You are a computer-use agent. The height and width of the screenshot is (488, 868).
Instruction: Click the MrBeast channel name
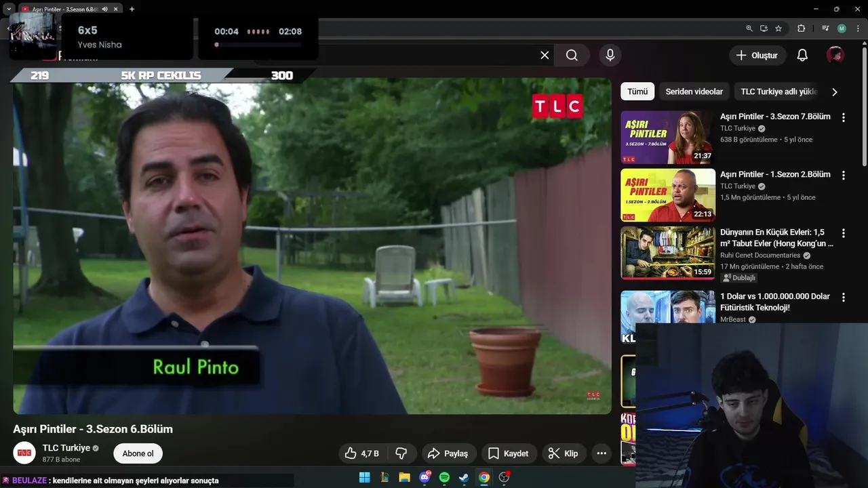[x=732, y=319]
